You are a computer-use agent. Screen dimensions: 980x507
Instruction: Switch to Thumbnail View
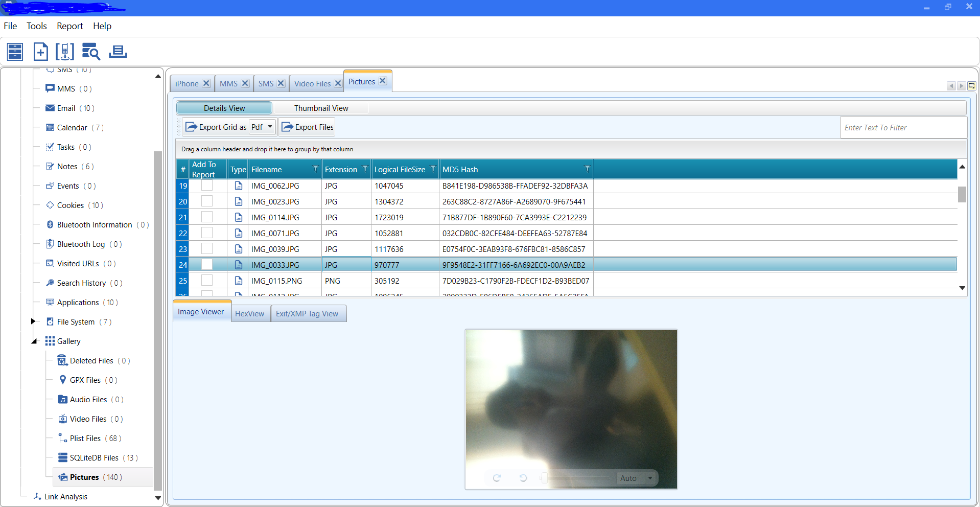(x=321, y=108)
